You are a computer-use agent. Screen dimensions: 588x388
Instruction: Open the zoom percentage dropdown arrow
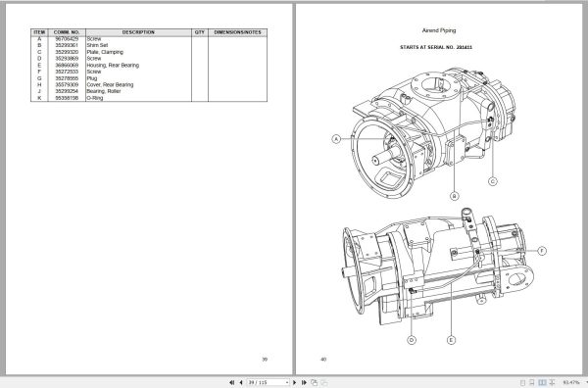tap(586, 383)
